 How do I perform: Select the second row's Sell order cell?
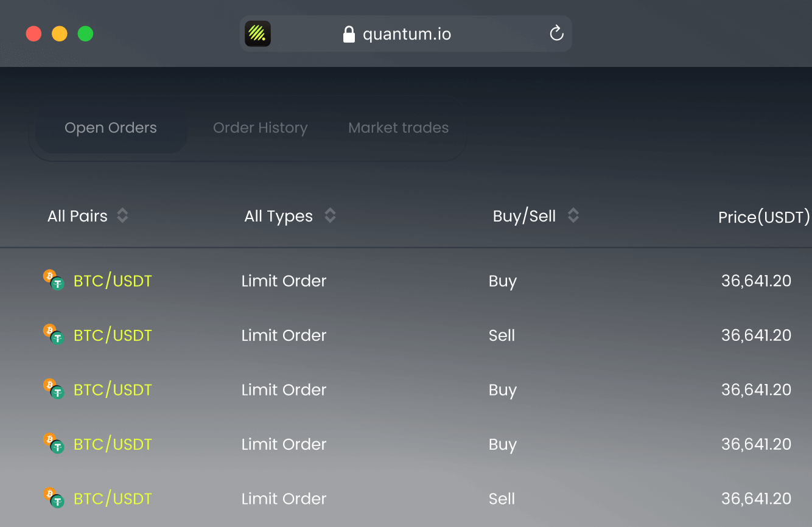click(x=502, y=335)
